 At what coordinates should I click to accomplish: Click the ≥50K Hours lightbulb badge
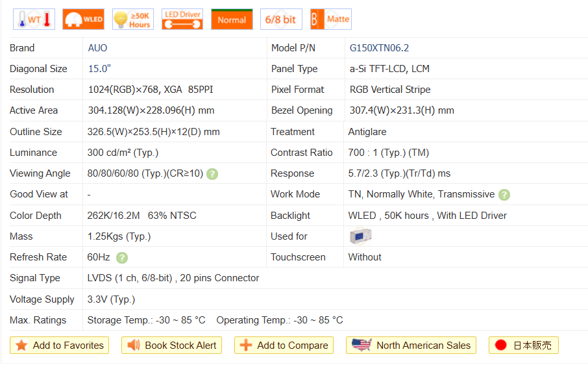pos(133,19)
